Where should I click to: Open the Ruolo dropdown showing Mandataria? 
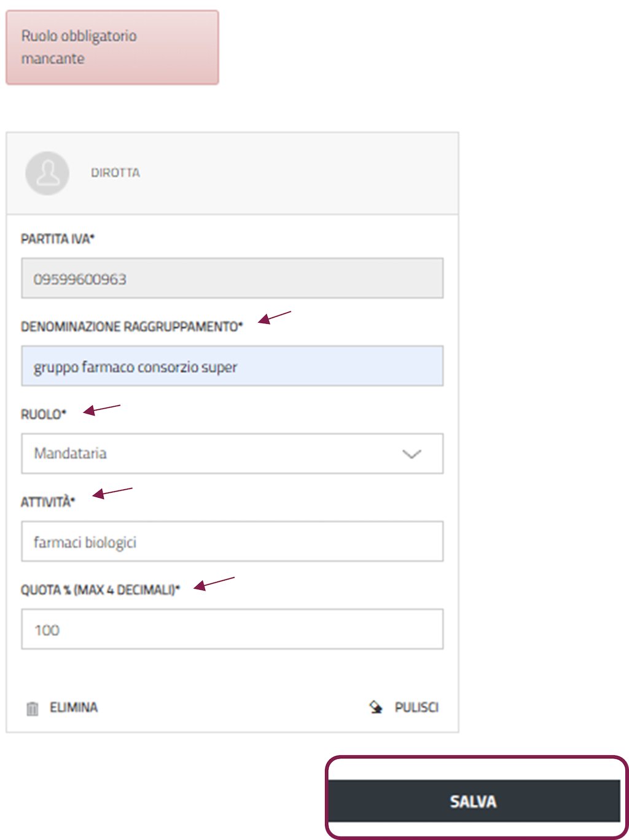coord(232,453)
